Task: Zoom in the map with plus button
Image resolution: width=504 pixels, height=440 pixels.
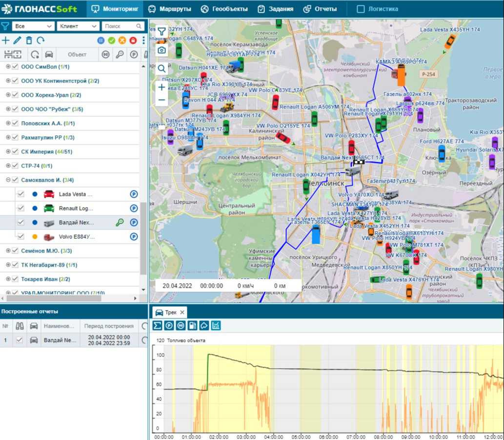Action: point(161,87)
